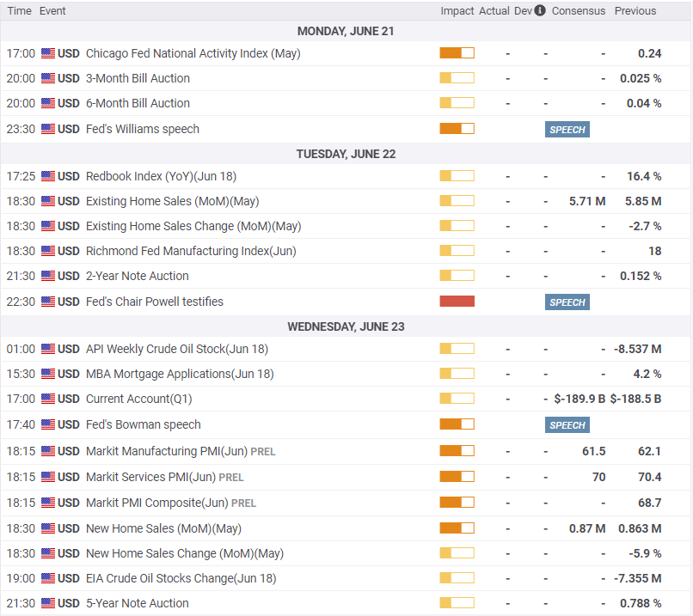Click the flag icon for 5-Year Note Auction
The height and width of the screenshot is (616, 693).
48,603
